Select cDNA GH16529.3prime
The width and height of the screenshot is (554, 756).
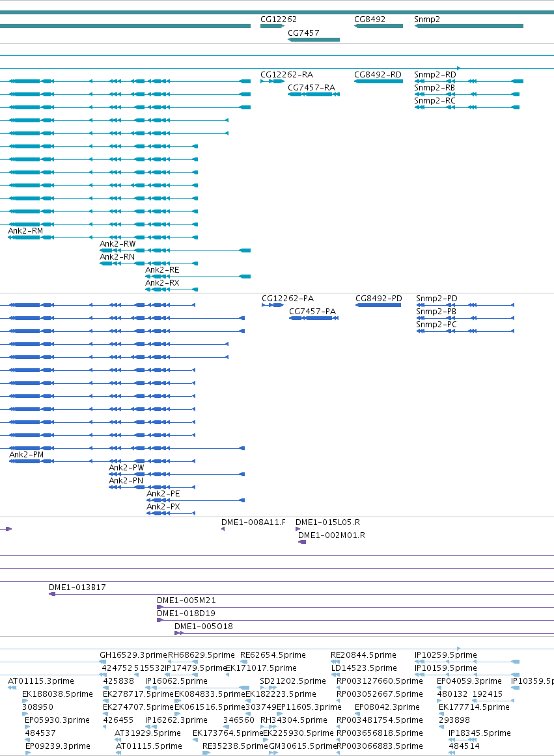(133, 655)
